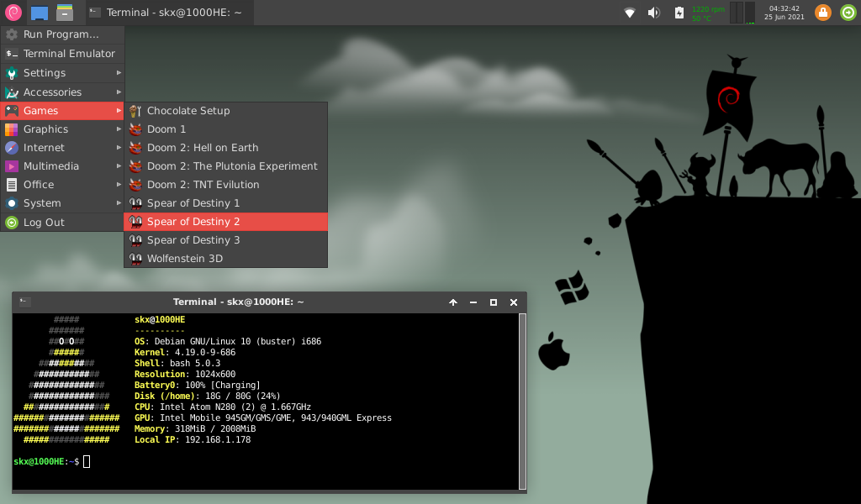
Task: Launch Doom 2: TNT Evilution
Action: tap(225, 184)
